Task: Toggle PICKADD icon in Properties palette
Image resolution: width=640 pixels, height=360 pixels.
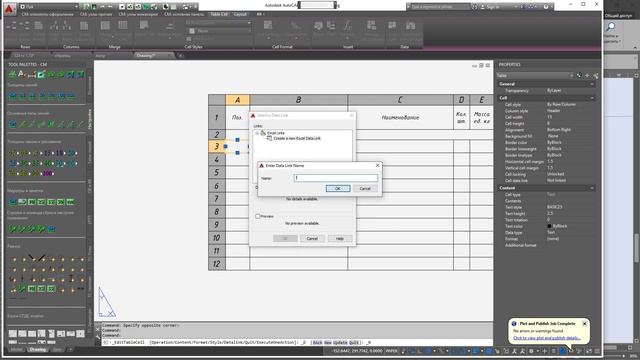Action: [x=579, y=76]
